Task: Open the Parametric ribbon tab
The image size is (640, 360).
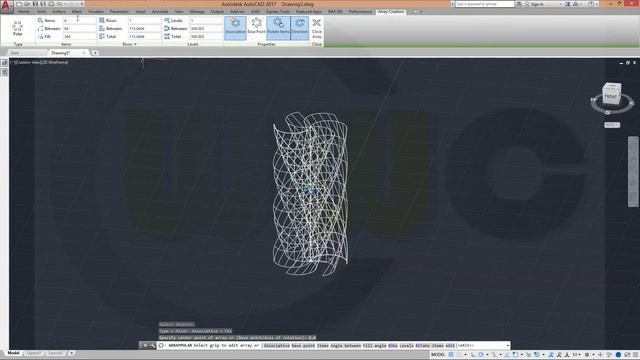Action: [x=119, y=12]
